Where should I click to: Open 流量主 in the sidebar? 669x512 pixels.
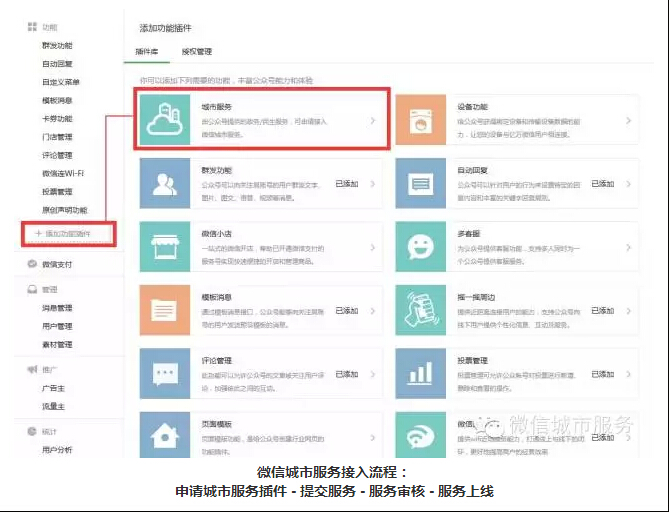pyautogui.click(x=53, y=407)
